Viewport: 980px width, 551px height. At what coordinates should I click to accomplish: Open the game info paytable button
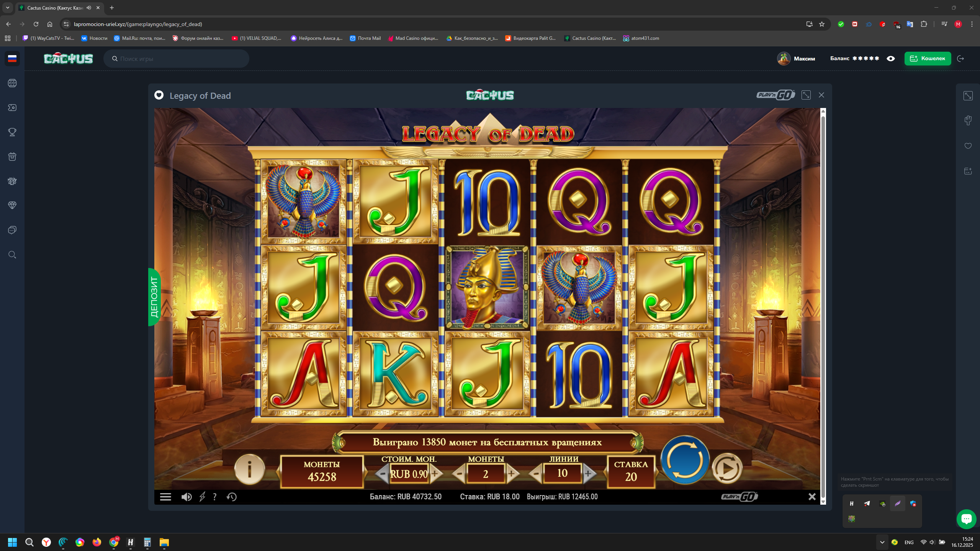pos(249,469)
